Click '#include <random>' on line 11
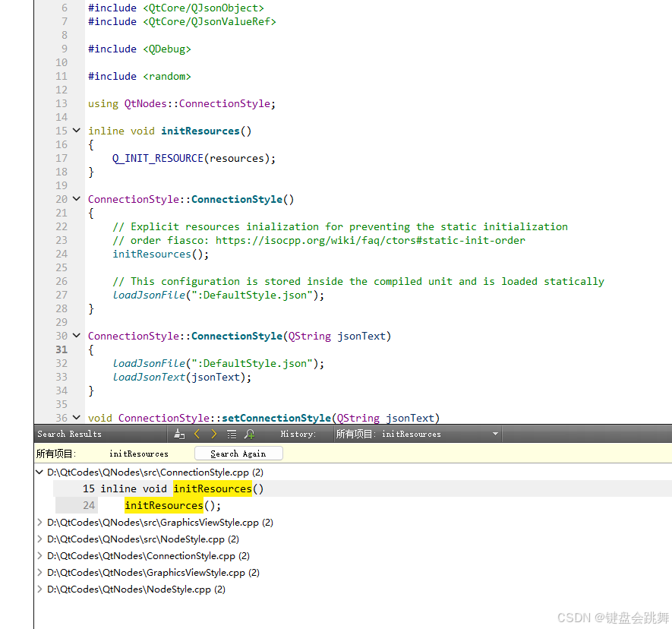 (139, 76)
